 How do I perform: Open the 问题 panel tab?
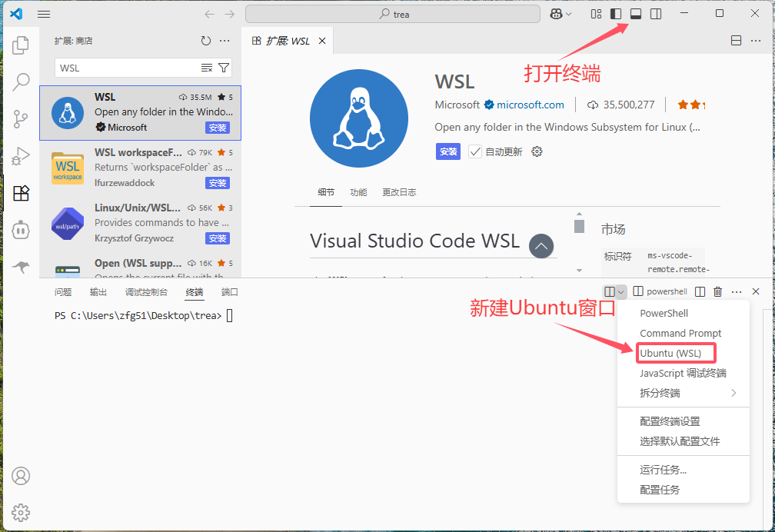tap(63, 292)
